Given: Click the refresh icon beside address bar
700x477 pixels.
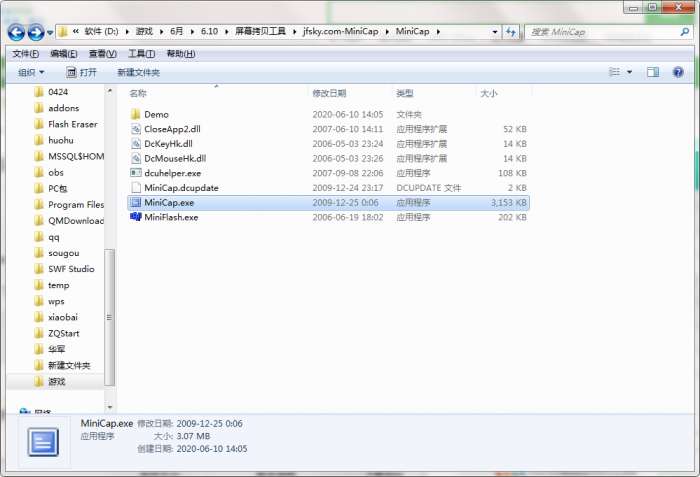Looking at the screenshot, I should pos(511,32).
